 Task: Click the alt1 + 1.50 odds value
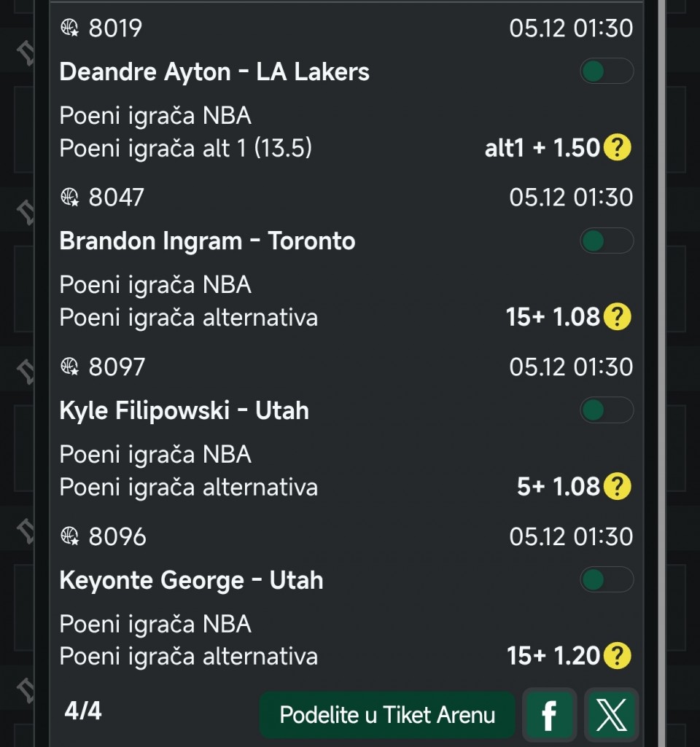542,148
